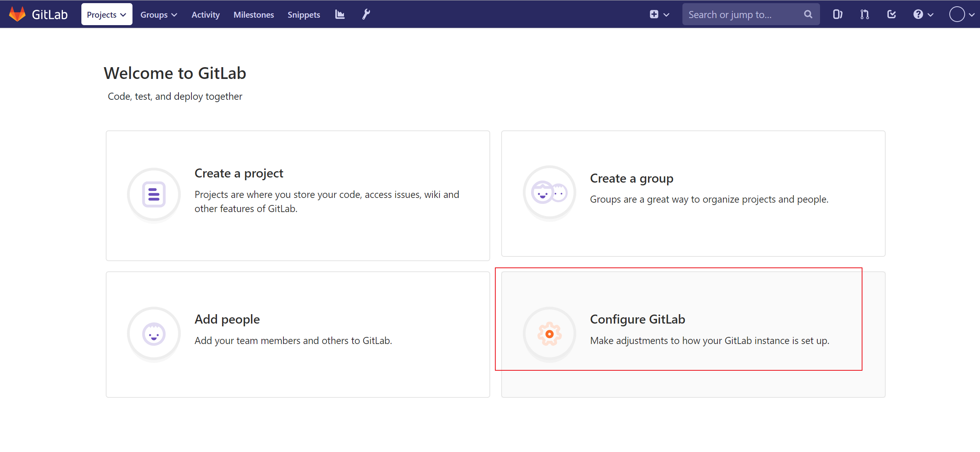This screenshot has height=452, width=980.
Task: Click the Add people face icon
Action: pos(154,334)
